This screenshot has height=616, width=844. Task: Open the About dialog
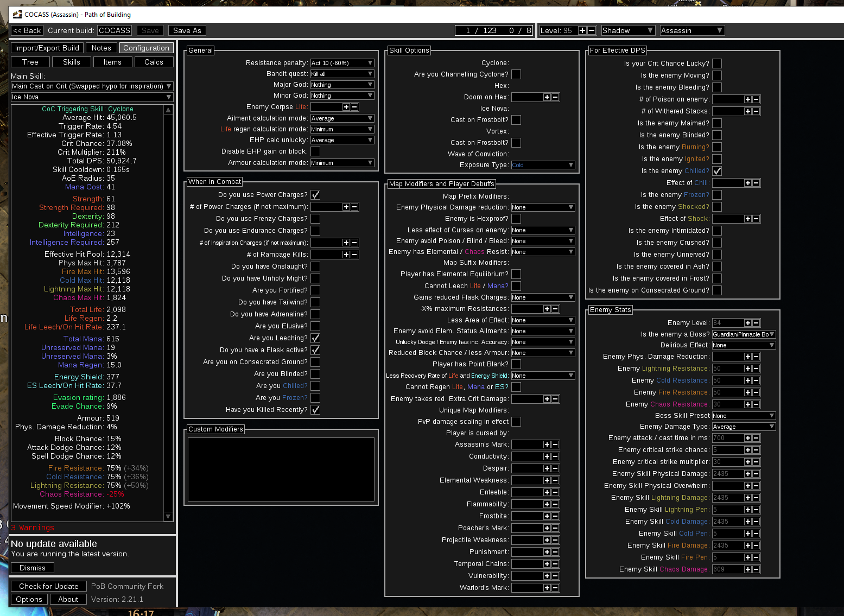(x=68, y=599)
